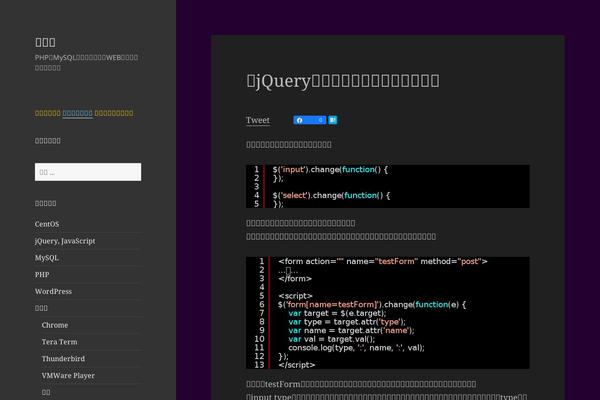
Task: Click the console.log code line
Action: click(x=356, y=348)
